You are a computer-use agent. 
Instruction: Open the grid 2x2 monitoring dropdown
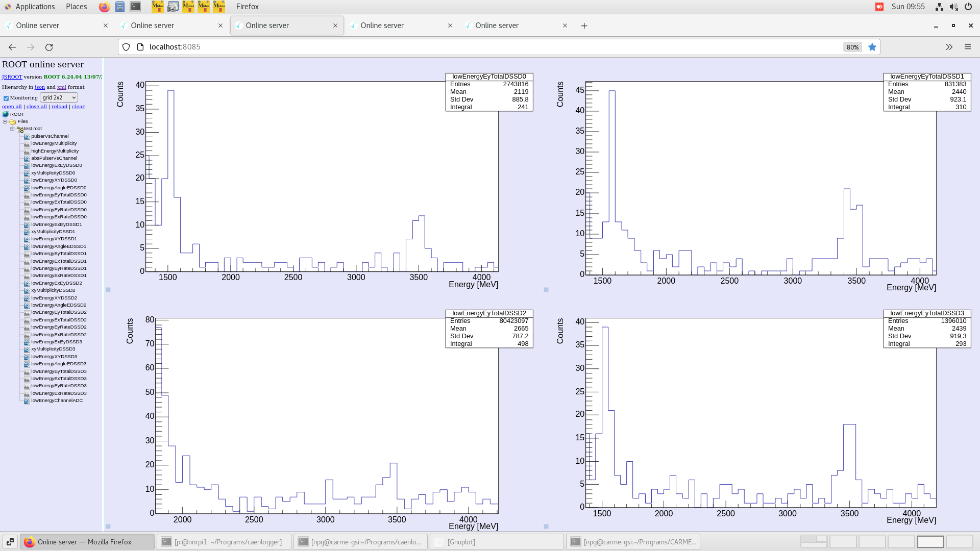click(x=59, y=97)
